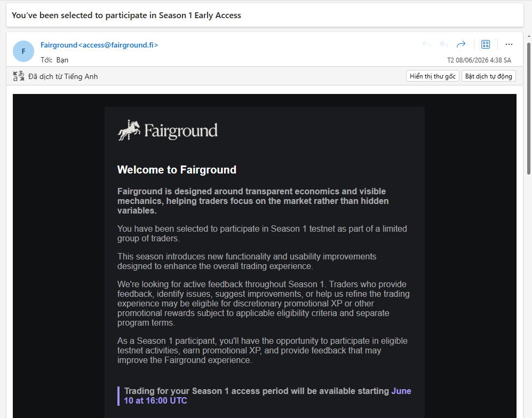Image resolution: width=532 pixels, height=418 pixels.
Task: Click the scrollbar up arrow
Action: pos(529,36)
